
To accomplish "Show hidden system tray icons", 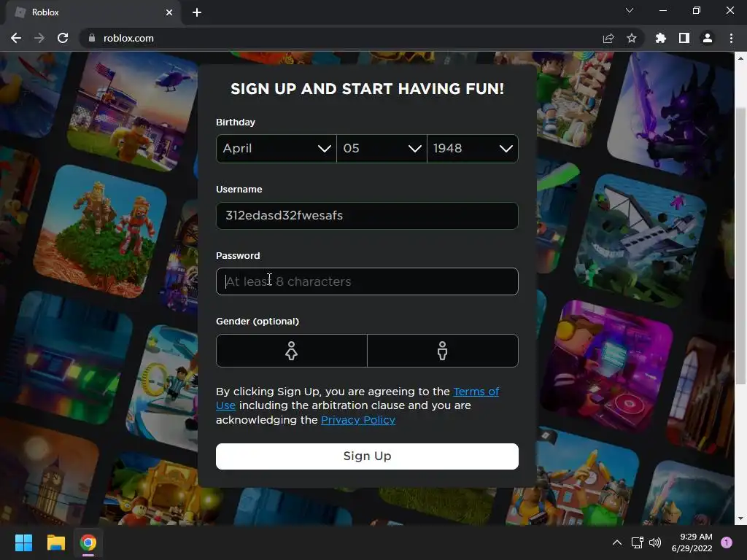I will tap(617, 542).
